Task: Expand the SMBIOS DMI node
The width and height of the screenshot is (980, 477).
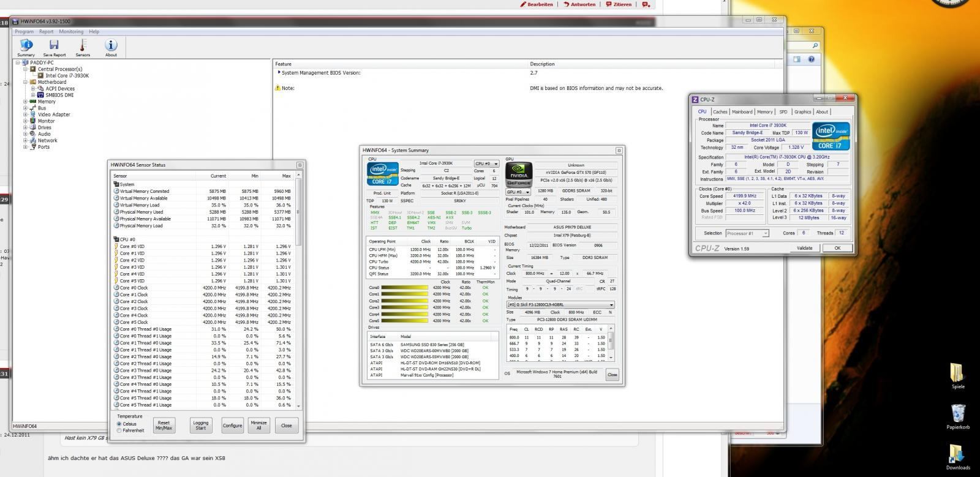Action: coord(34,95)
